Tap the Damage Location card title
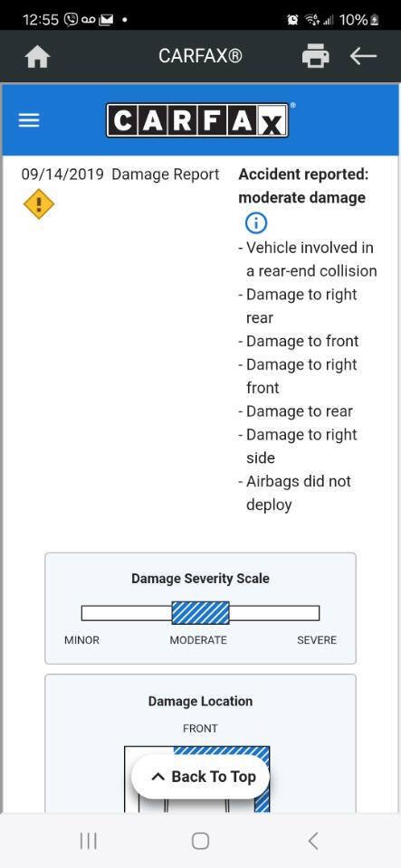401x868 pixels. coord(201,702)
